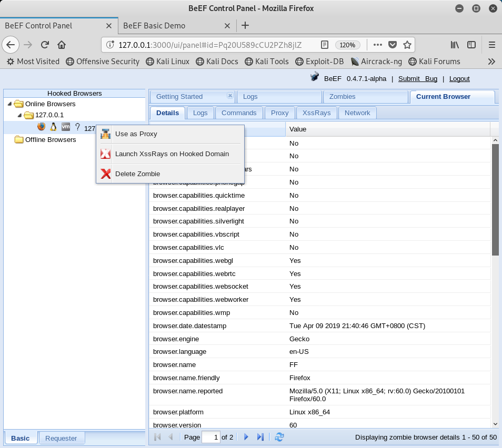Close the BeEF Basic Demo tab
Image resolution: width=502 pixels, height=448 pixels.
(x=227, y=26)
